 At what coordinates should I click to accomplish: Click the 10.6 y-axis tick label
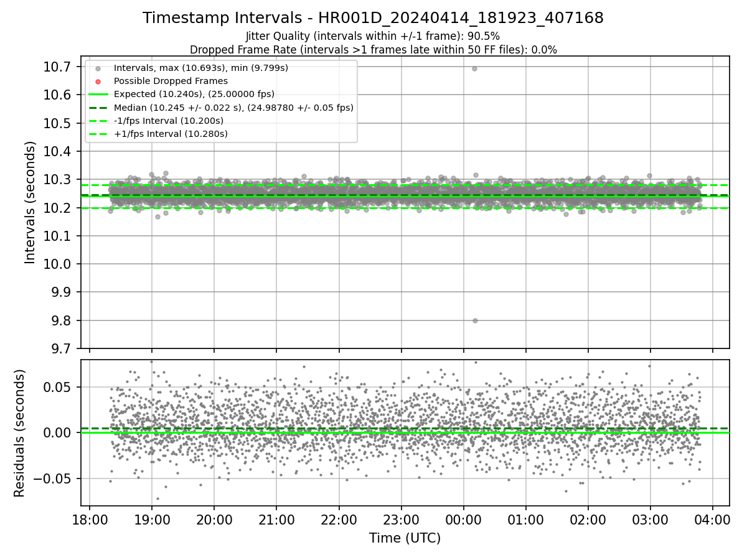[x=57, y=95]
